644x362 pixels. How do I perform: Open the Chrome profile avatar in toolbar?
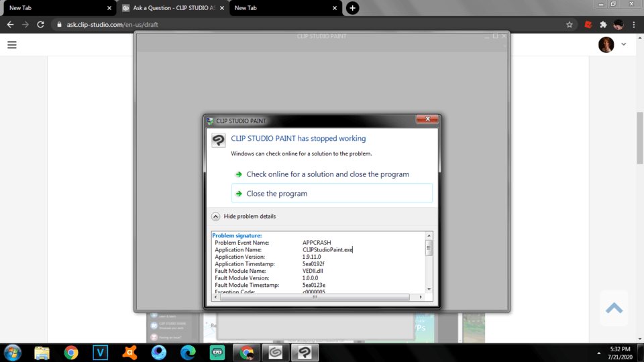click(x=618, y=25)
